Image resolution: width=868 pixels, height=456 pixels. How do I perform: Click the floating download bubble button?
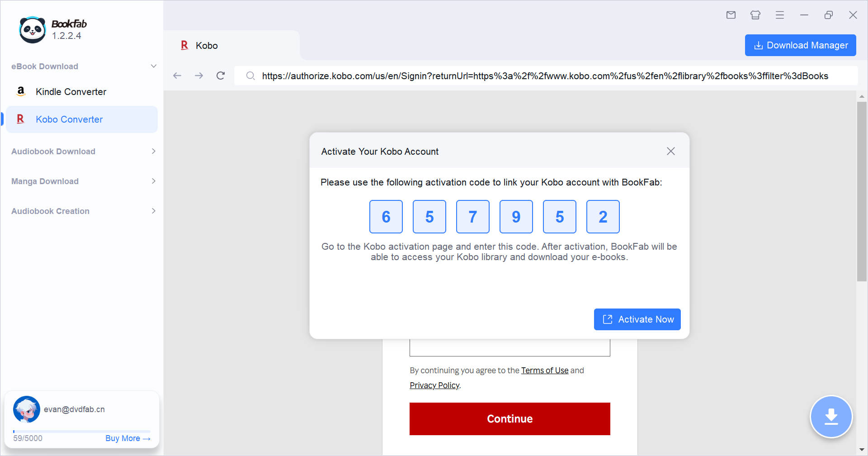point(831,417)
